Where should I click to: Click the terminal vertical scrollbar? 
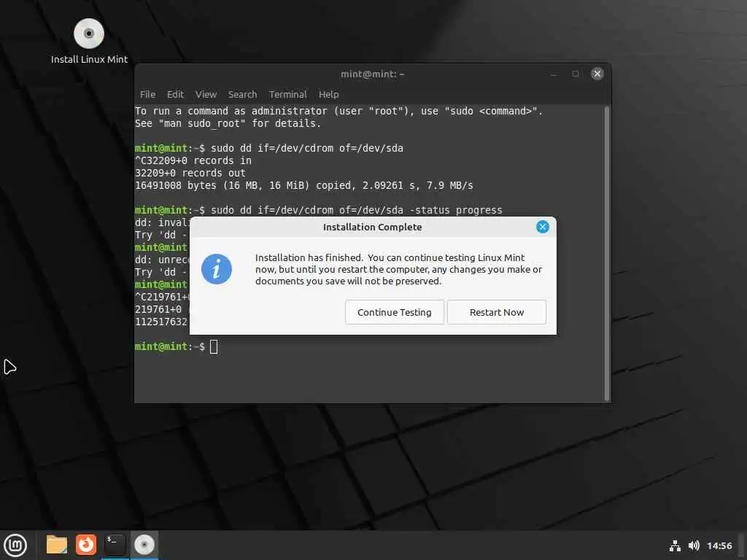[x=606, y=253]
